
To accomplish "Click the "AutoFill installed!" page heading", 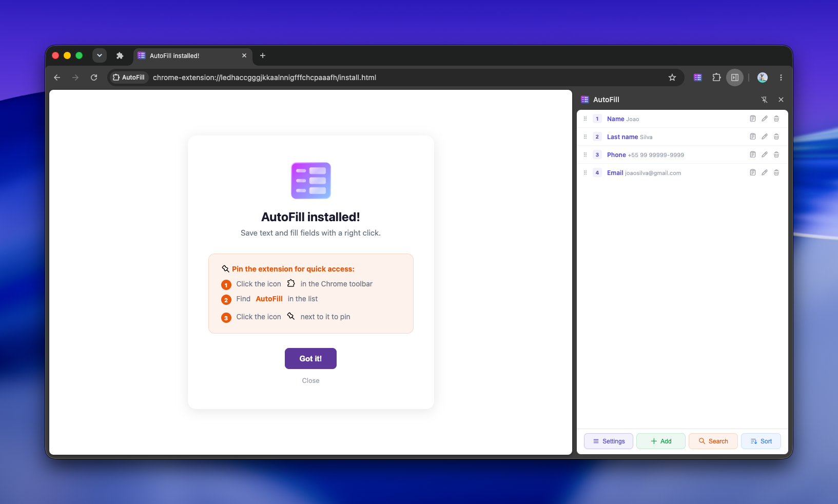I will tap(311, 217).
